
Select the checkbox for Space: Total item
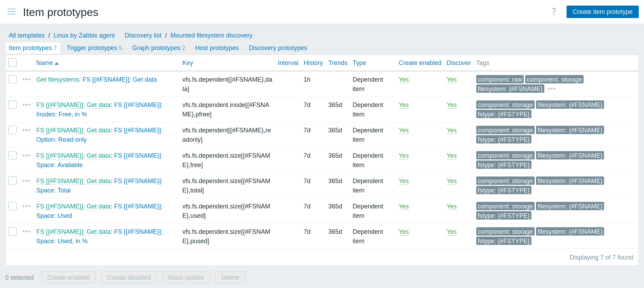[x=13, y=181]
